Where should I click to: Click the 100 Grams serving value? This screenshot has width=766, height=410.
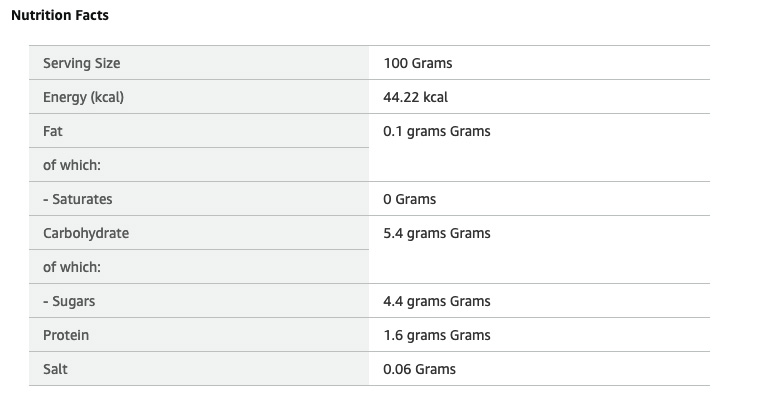pyautogui.click(x=417, y=63)
